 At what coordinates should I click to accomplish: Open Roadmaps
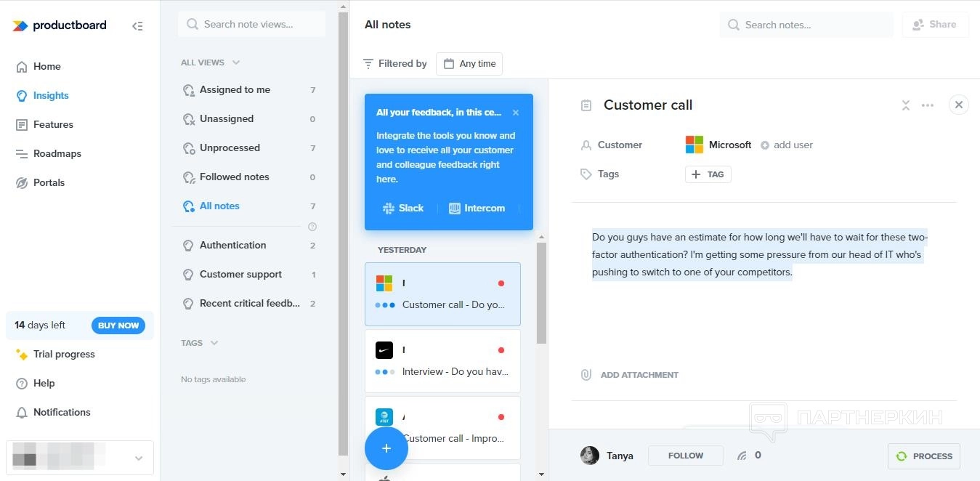coord(57,153)
